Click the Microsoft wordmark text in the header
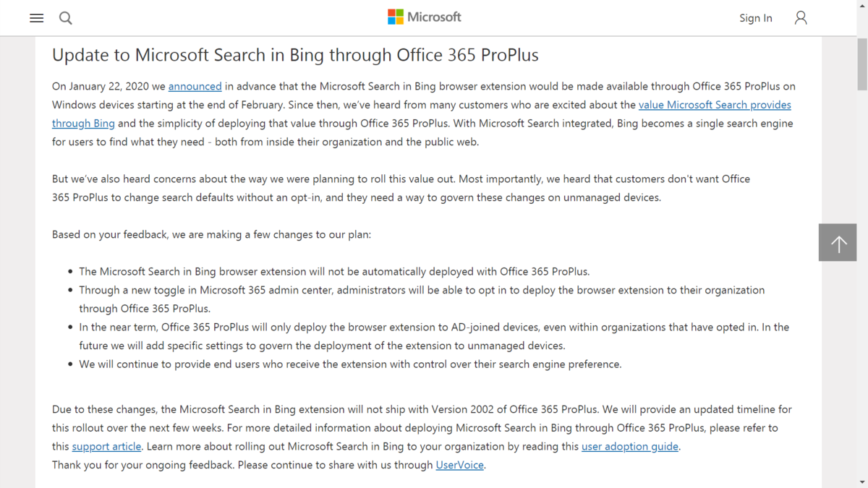This screenshot has width=868, height=488. [x=434, y=17]
